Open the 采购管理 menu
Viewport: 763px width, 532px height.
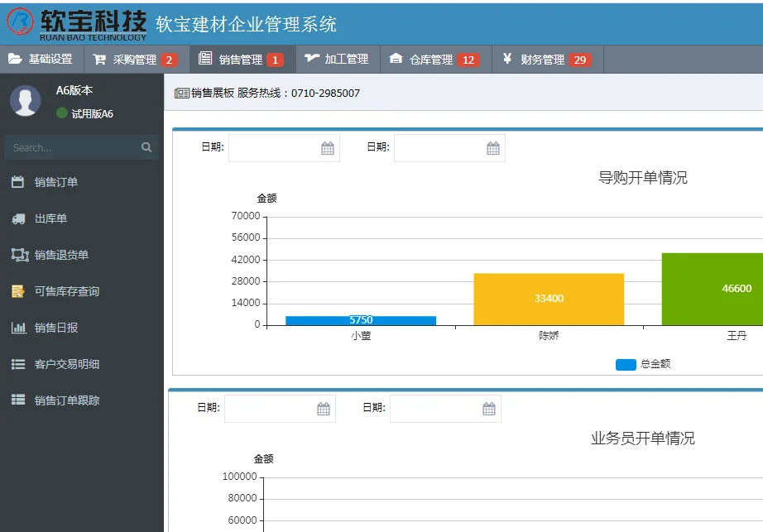click(x=137, y=60)
